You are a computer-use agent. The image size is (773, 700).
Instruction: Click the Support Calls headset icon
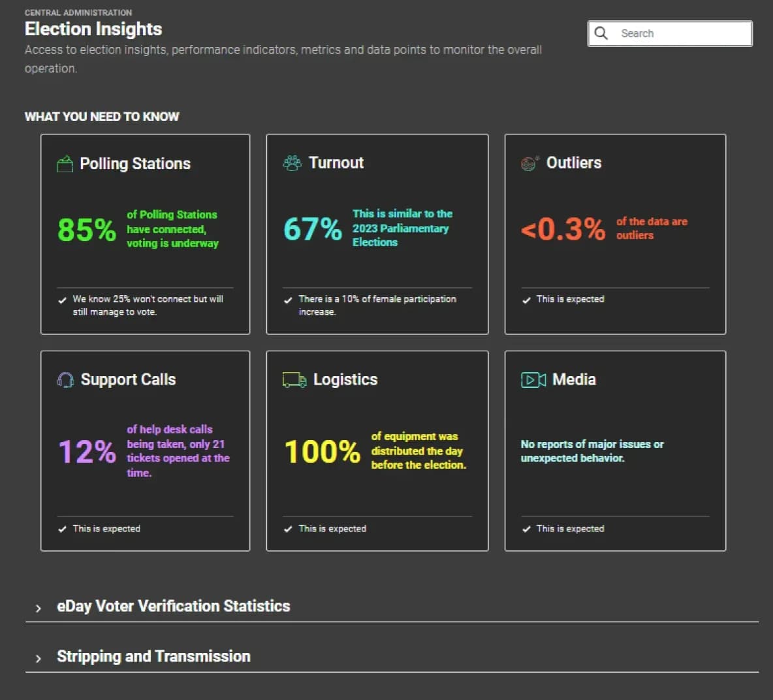[x=65, y=380]
